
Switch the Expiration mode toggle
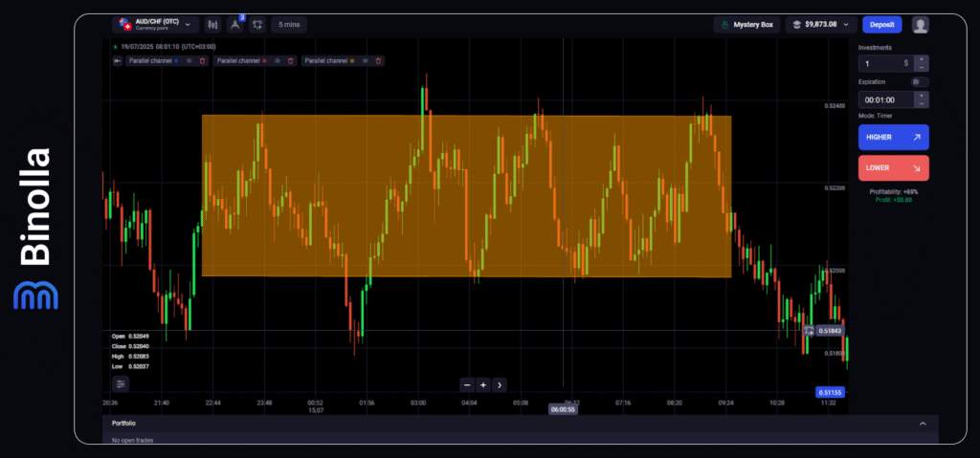point(921,82)
